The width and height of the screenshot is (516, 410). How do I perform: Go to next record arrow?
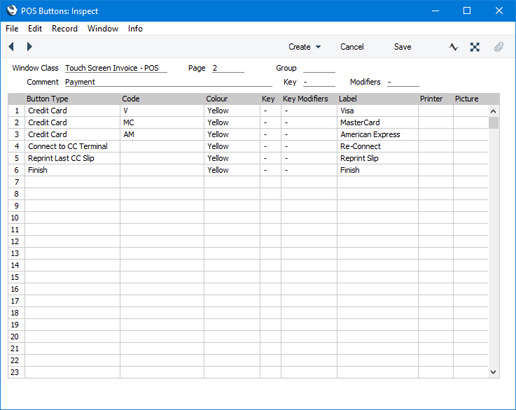pyautogui.click(x=29, y=47)
